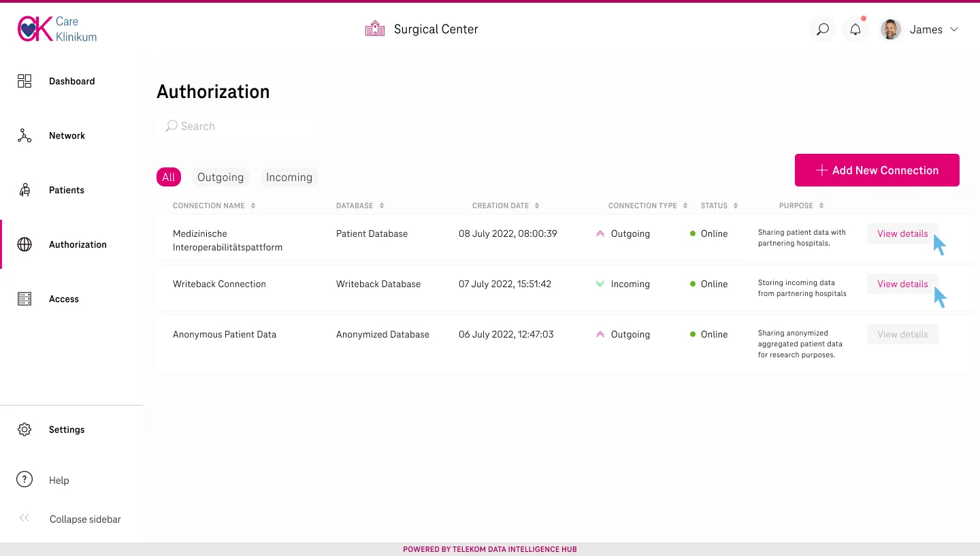Open the notifications bell
Viewport: 980px width, 556px height.
coord(855,29)
